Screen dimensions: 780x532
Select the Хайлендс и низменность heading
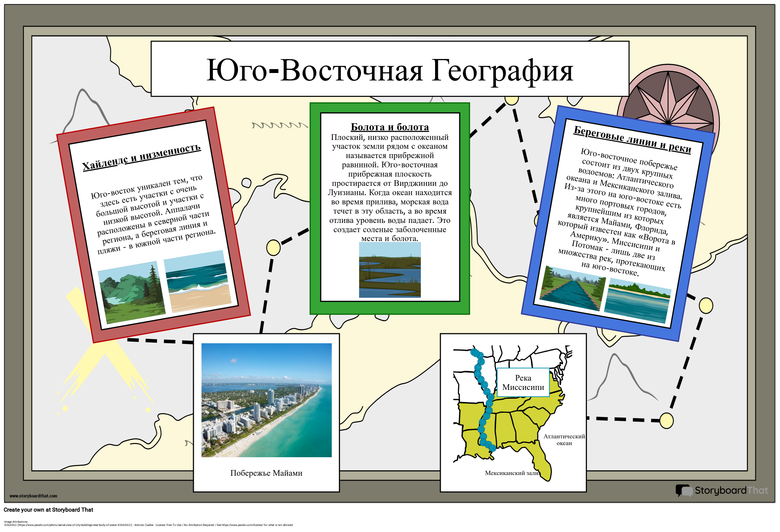pyautogui.click(x=141, y=157)
